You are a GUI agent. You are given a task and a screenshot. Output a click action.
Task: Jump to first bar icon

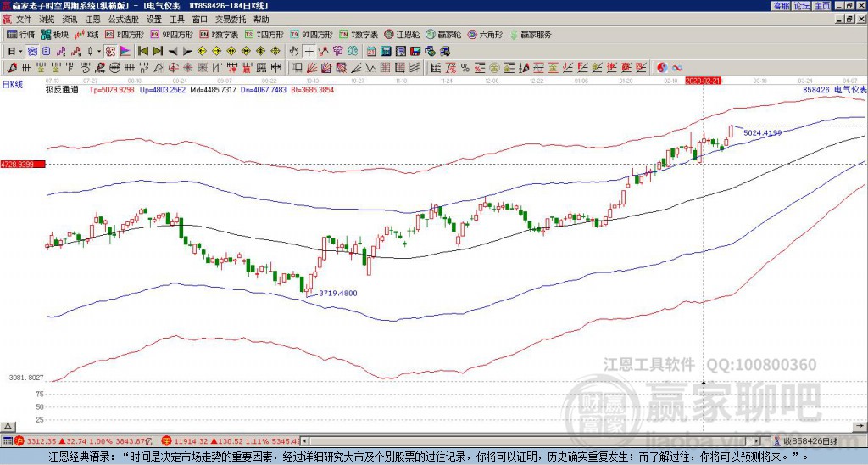click(143, 52)
